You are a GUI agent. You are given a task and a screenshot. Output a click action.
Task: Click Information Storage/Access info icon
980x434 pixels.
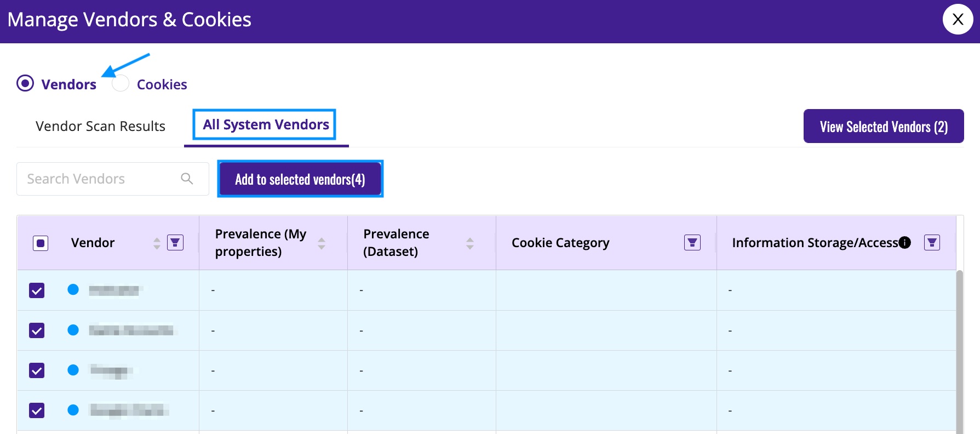point(905,242)
